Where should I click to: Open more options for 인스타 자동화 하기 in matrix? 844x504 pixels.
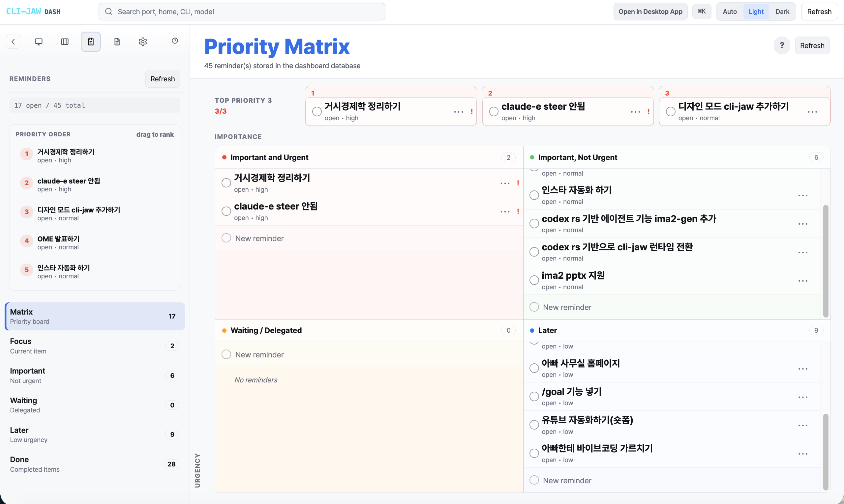point(803,195)
